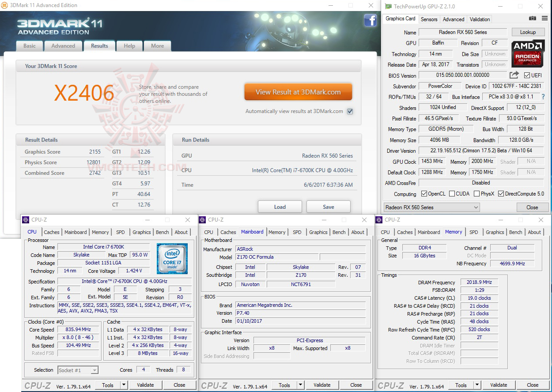This screenshot has width=552, height=392.
Task: Click the GPU-Z icon in the title bar
Action: point(388,6)
